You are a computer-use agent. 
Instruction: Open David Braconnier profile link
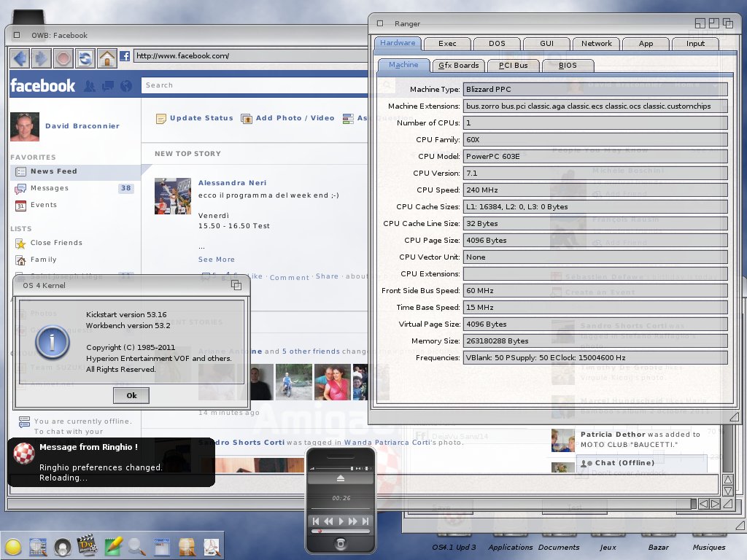82,126
